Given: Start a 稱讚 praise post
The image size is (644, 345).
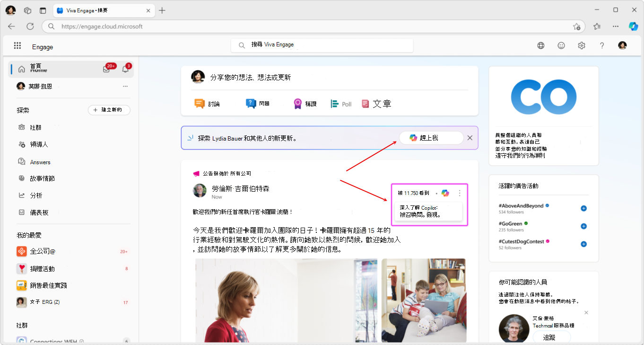Looking at the screenshot, I should [305, 104].
